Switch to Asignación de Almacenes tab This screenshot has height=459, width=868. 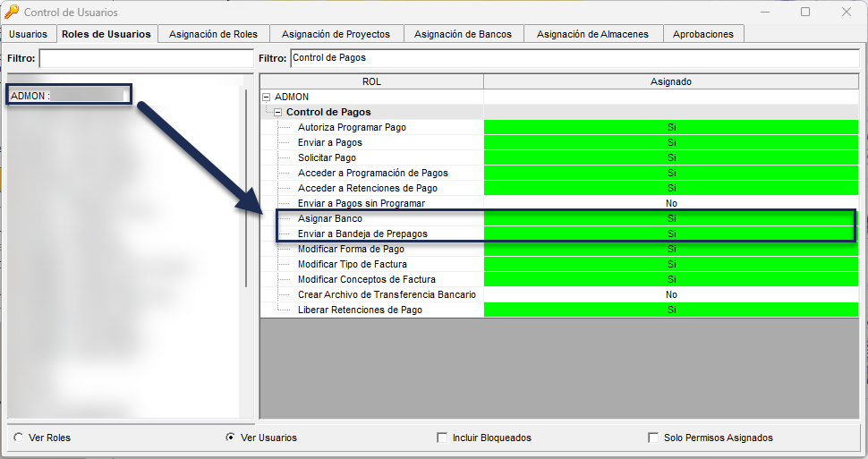click(x=593, y=34)
